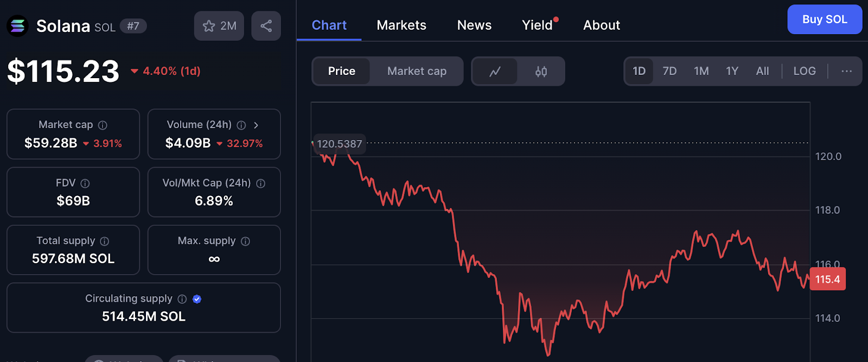Switch to candlestick chart icon
The height and width of the screenshot is (362, 868).
pos(541,71)
